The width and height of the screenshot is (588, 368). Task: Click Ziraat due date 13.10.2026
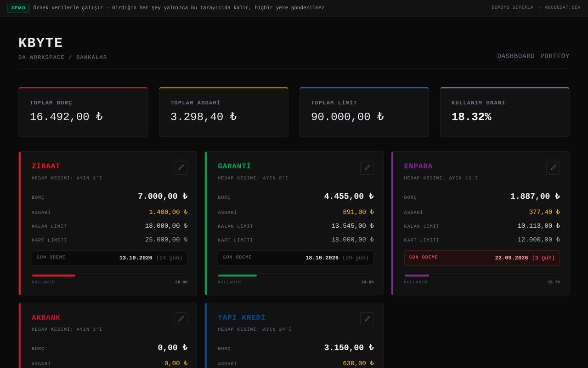tap(136, 258)
